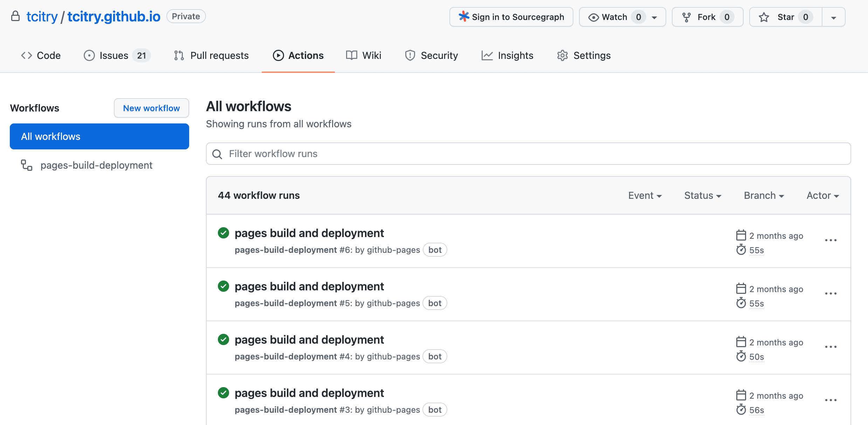Open the Actor filter dropdown
The height and width of the screenshot is (425, 868).
pos(822,195)
